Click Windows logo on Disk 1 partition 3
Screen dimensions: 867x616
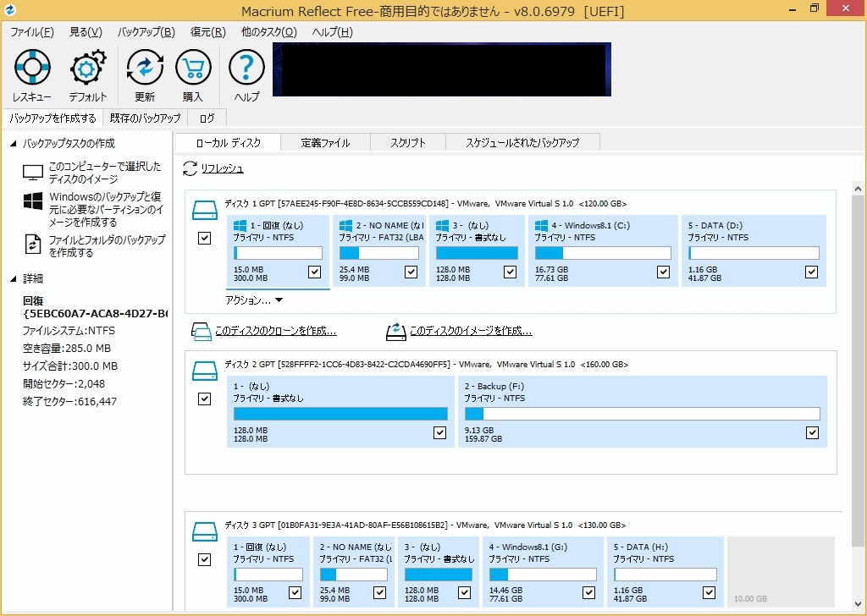pos(442,225)
